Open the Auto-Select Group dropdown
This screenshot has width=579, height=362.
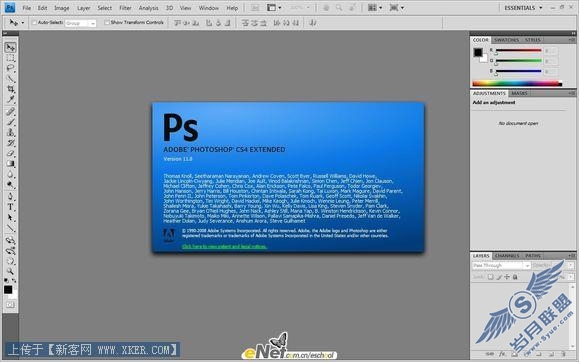click(80, 23)
